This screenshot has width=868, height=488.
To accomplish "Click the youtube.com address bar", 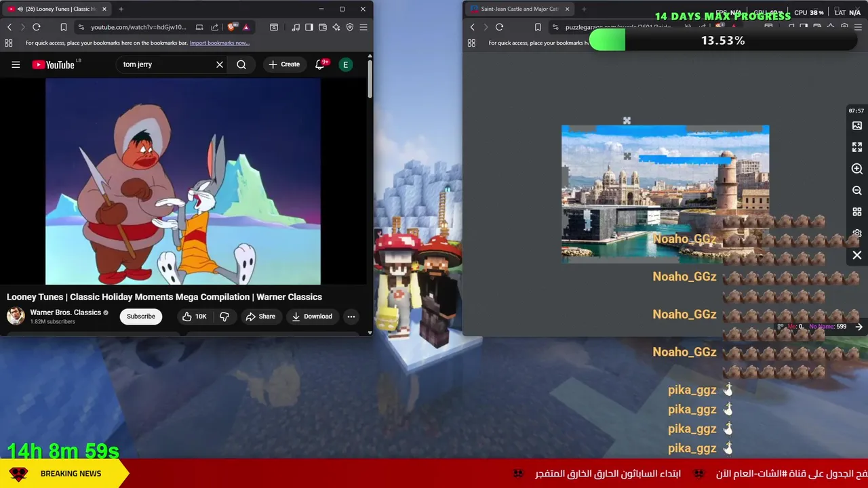I will tap(138, 27).
